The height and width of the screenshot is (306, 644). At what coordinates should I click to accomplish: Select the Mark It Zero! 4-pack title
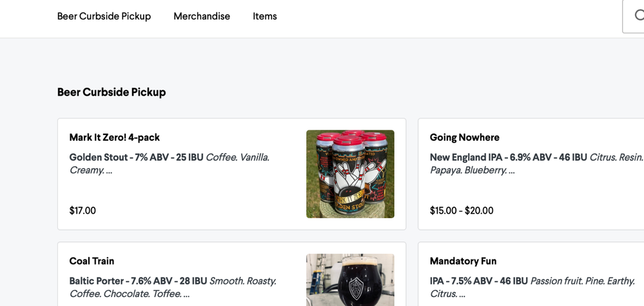click(115, 138)
